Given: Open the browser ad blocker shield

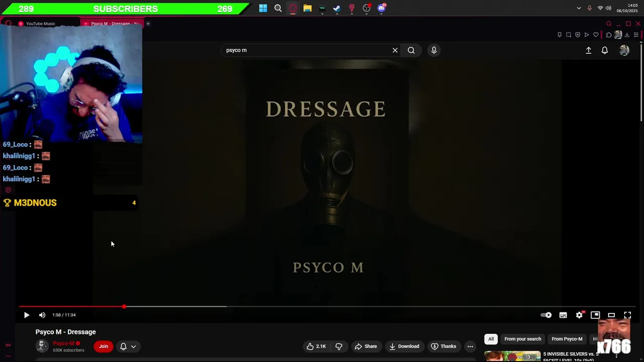Looking at the screenshot, I should point(578,35).
